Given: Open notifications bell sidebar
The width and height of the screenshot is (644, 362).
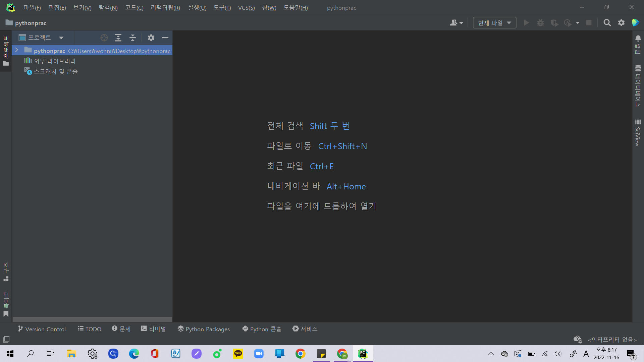Looking at the screenshot, I should tap(638, 45).
